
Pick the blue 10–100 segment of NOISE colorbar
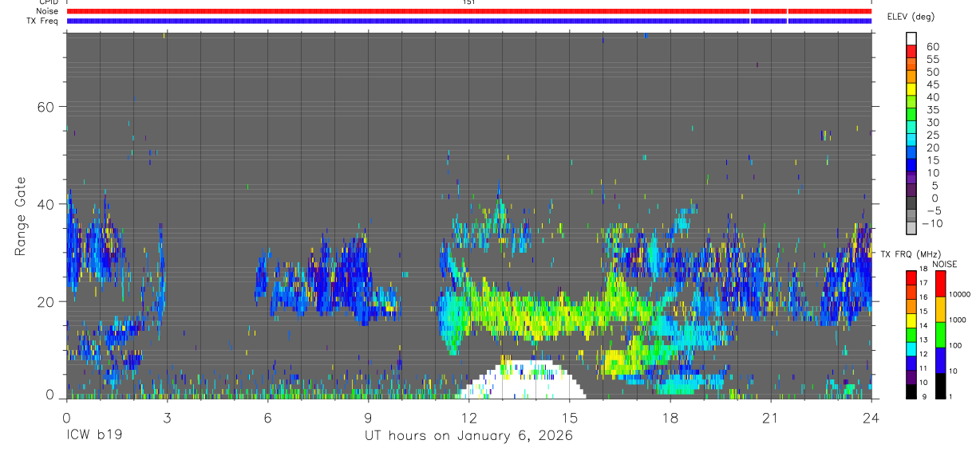940,360
